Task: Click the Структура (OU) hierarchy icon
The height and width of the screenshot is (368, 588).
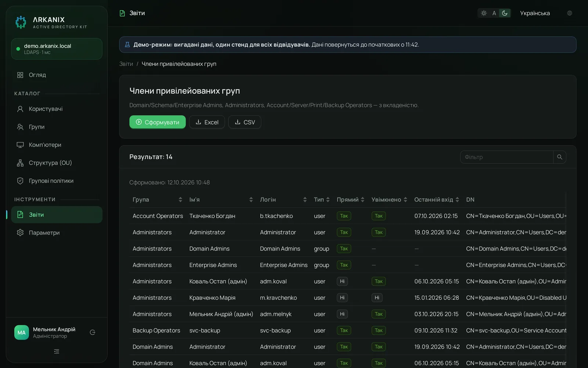Action: (x=20, y=163)
